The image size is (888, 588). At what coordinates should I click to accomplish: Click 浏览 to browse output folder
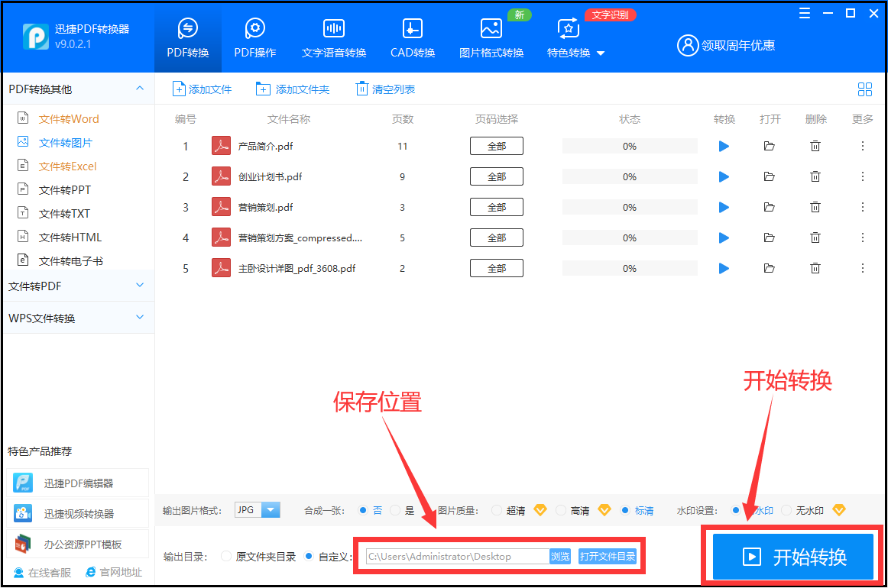coord(560,556)
